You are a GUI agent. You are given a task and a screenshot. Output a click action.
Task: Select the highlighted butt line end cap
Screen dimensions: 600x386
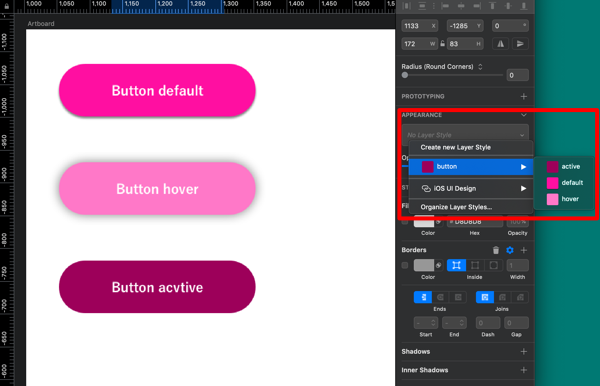[x=423, y=297]
